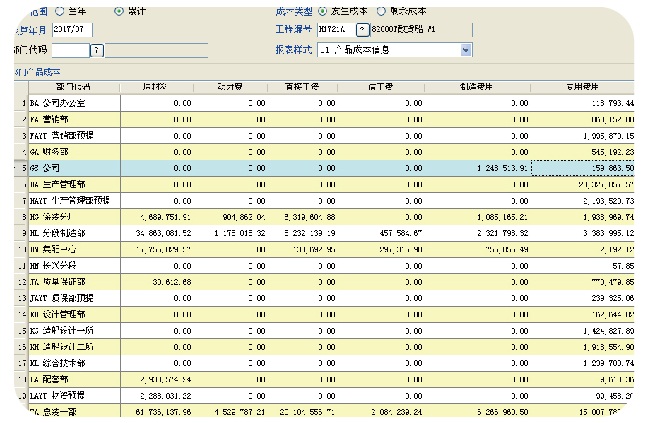650x423 pixels.
Task: Click the project number input field
Action: (336, 29)
